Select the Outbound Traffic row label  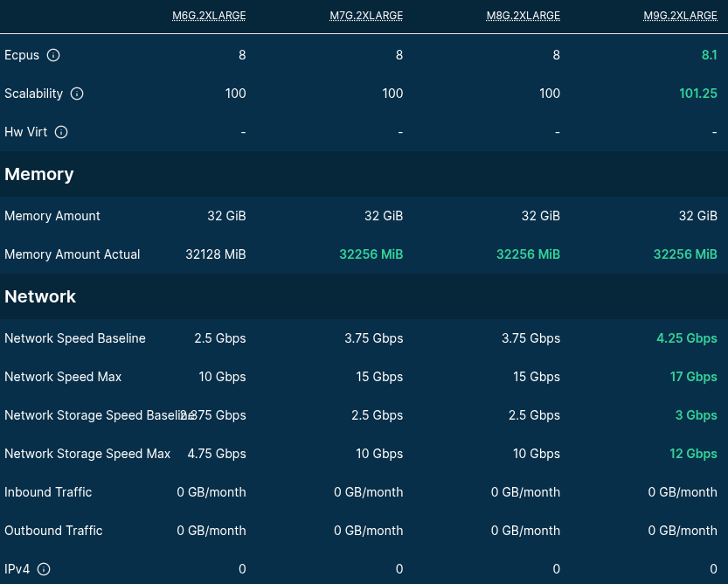point(53,531)
